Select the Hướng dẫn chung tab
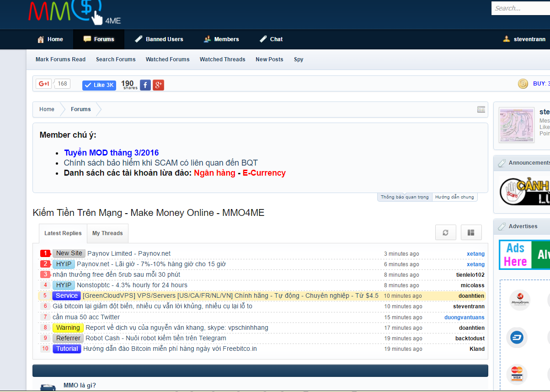 click(454, 197)
